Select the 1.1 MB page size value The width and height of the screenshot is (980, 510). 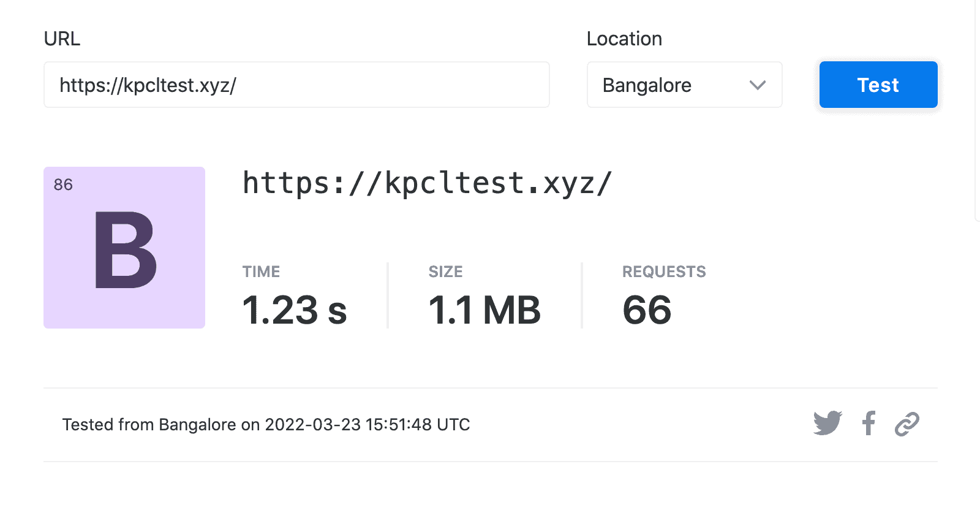(x=484, y=310)
